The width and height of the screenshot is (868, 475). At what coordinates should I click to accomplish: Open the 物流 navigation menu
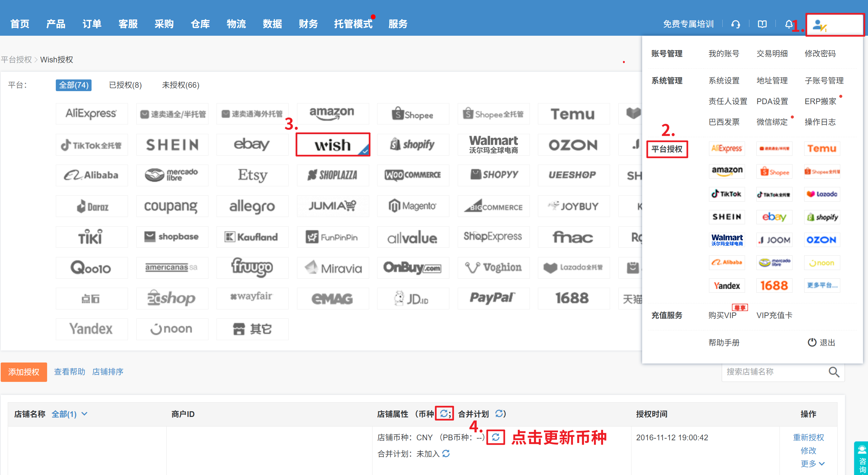click(x=236, y=24)
